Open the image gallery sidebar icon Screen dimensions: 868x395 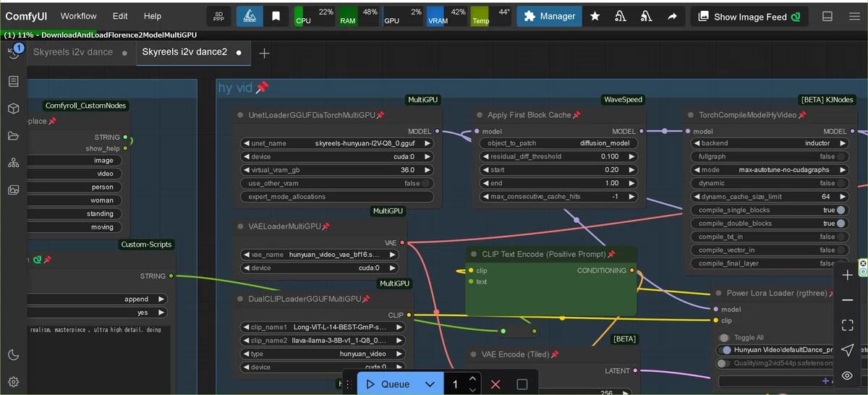[x=14, y=190]
